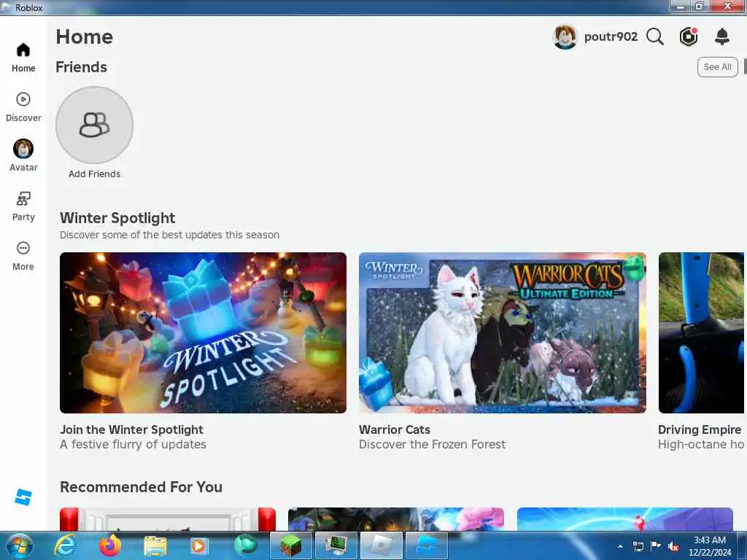Viewport: 747px width, 560px height.
Task: Click the Warrior Cats title
Action: [x=395, y=429]
